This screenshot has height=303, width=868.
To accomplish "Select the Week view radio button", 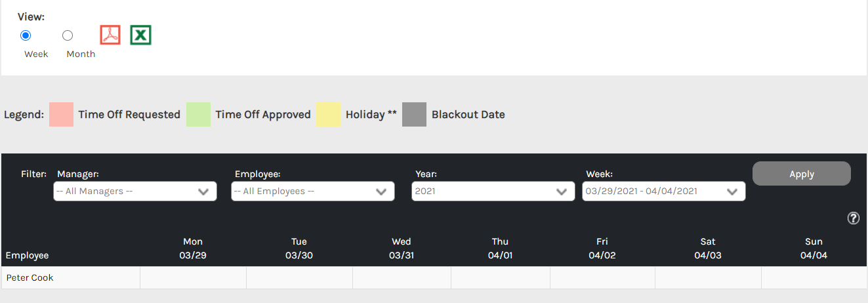I will (x=26, y=35).
